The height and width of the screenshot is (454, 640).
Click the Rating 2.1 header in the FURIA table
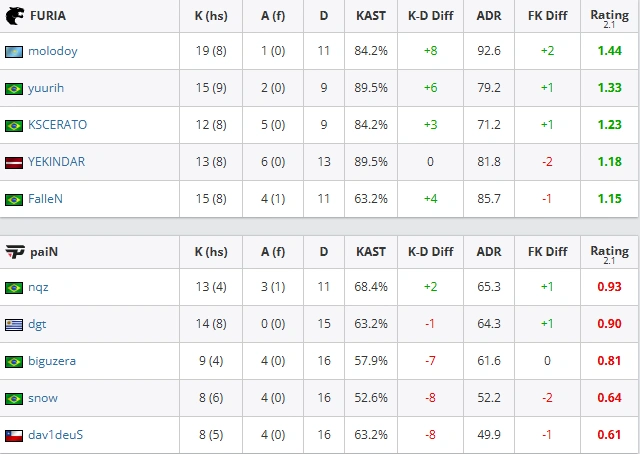[609, 18]
